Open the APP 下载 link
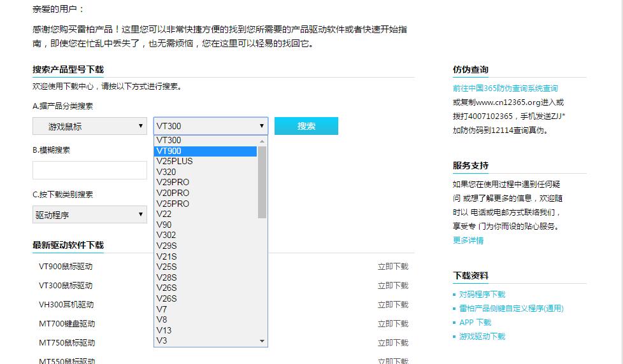 coord(475,323)
